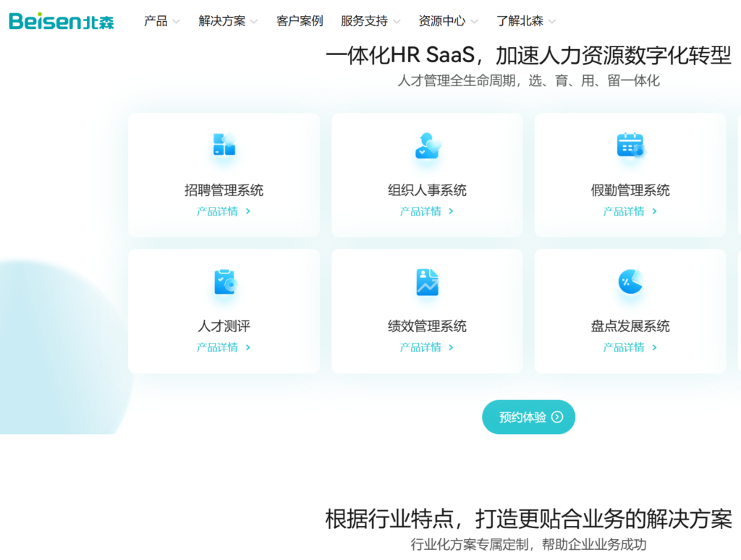Click the arrow icon inside 预约体验 button
Viewport: 741px width, 560px height.
click(x=556, y=417)
